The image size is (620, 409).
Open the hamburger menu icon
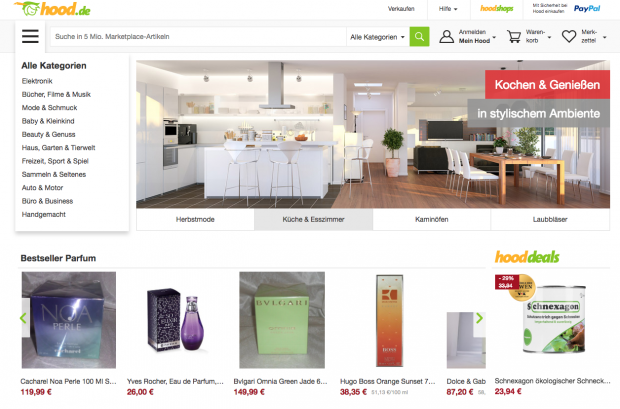30,36
